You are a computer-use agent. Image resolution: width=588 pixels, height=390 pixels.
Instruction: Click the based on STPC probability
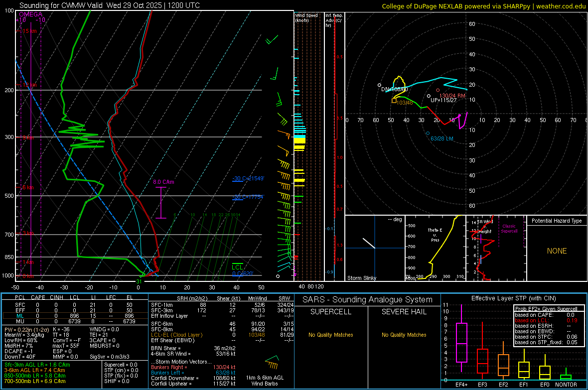coord(546,337)
